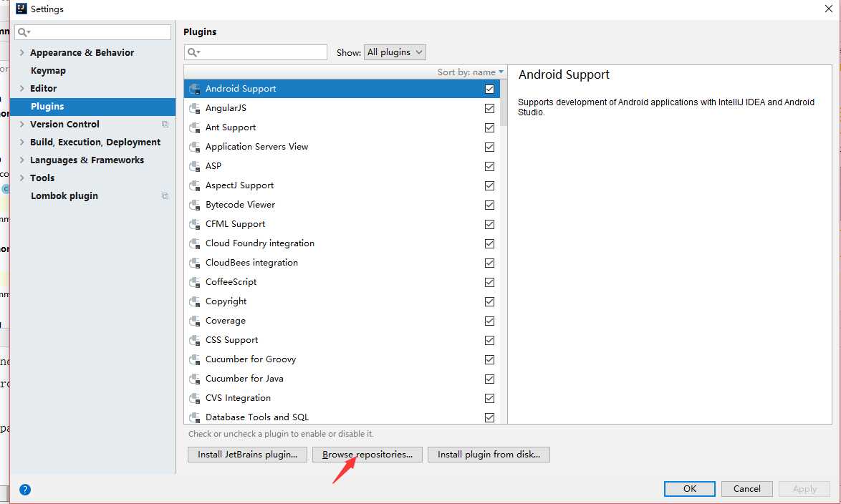Click the CFML Support plugin icon
841x504 pixels.
coord(196,224)
